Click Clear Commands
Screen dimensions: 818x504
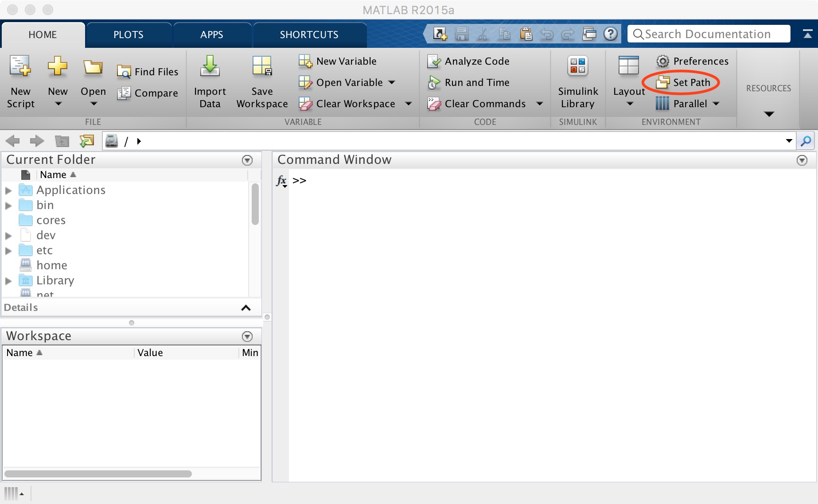(x=477, y=104)
